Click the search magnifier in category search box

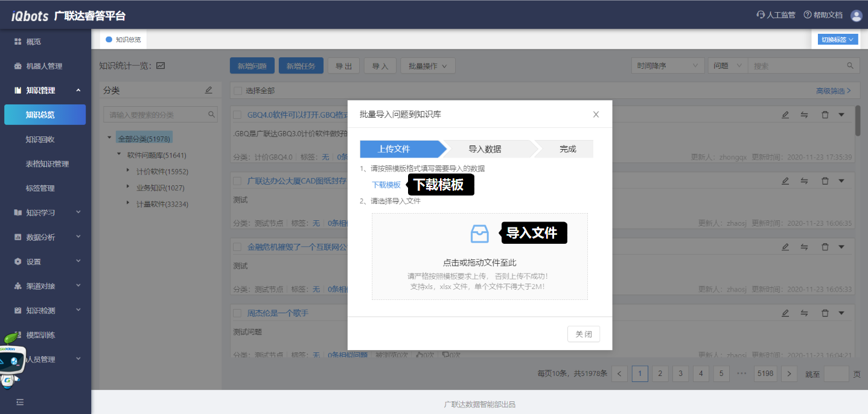212,114
